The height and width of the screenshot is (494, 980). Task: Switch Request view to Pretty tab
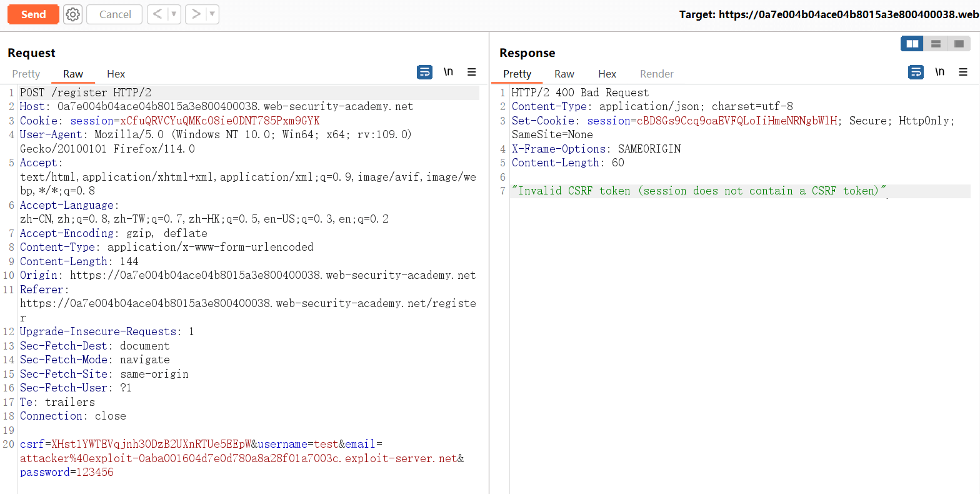click(26, 74)
